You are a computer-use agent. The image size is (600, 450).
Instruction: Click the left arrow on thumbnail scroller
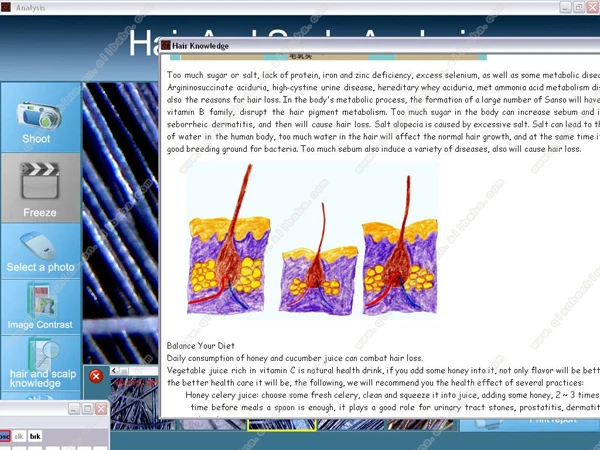click(x=114, y=370)
